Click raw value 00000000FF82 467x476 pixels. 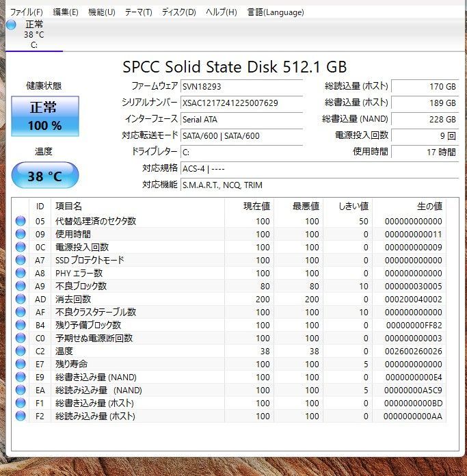coord(414,326)
